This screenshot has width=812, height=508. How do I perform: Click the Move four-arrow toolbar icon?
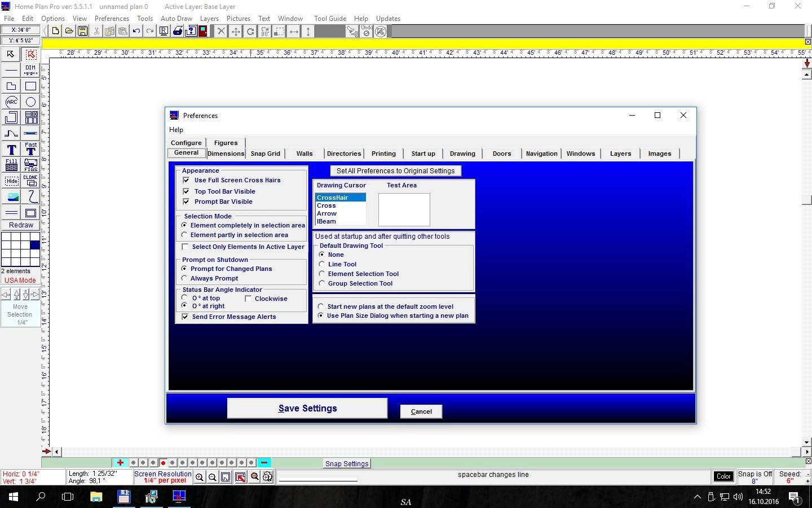pos(236,31)
